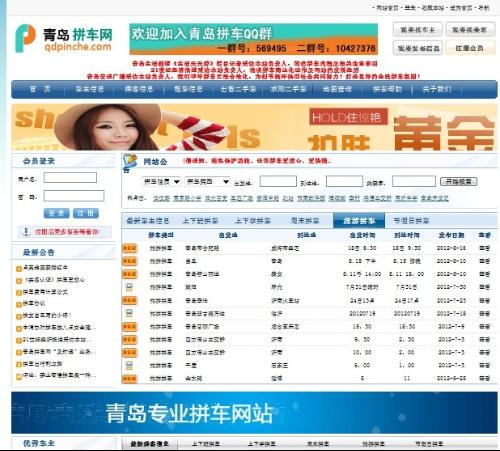Open 乘客信息 in the navigation bar

(x=139, y=89)
